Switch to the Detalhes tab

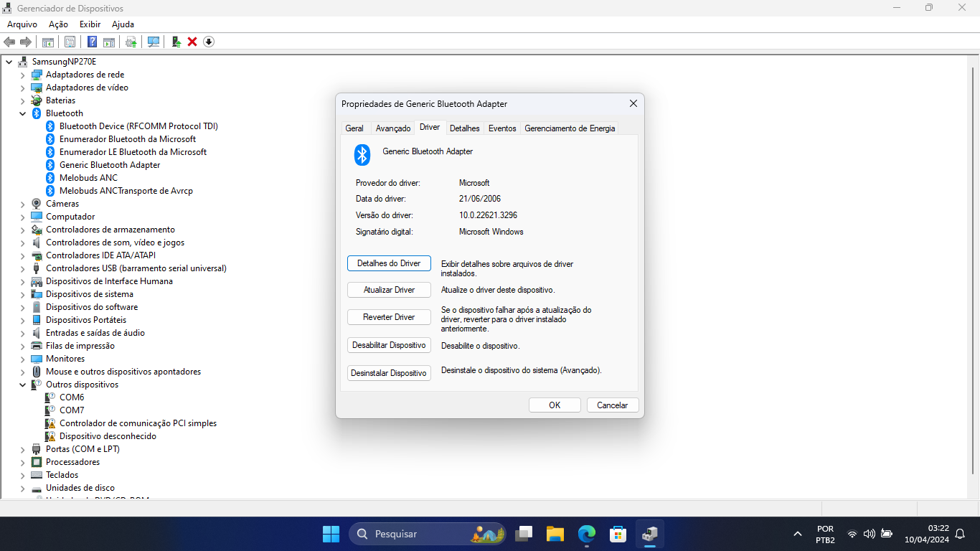click(465, 128)
